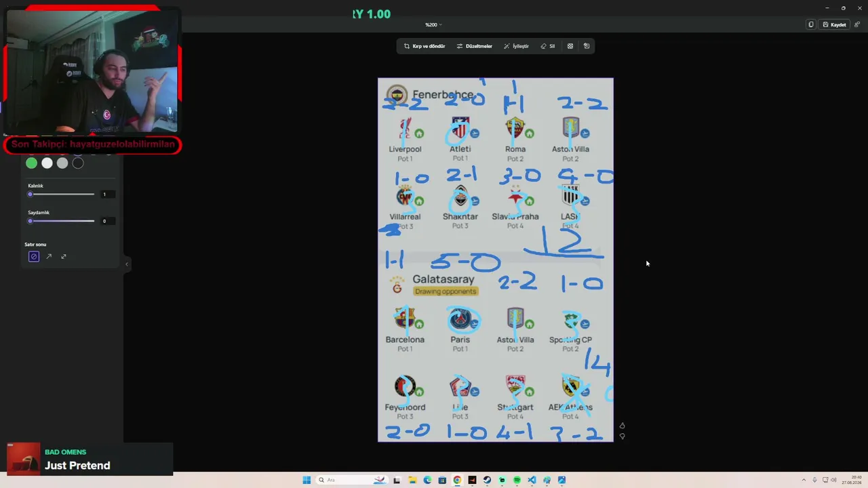Image resolution: width=868 pixels, height=488 pixels.
Task: Click the Bad Omens Just Pretend song overlay
Action: pos(90,459)
